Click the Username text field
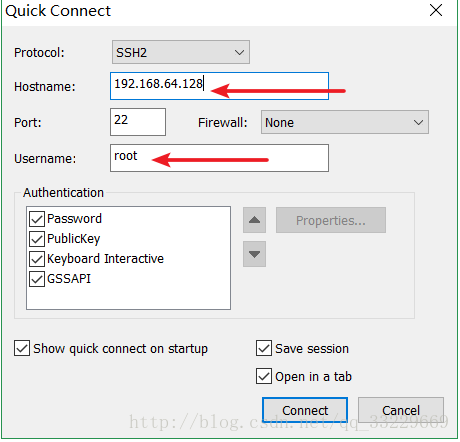Viewport: 460px width, 442px height. tap(219, 158)
